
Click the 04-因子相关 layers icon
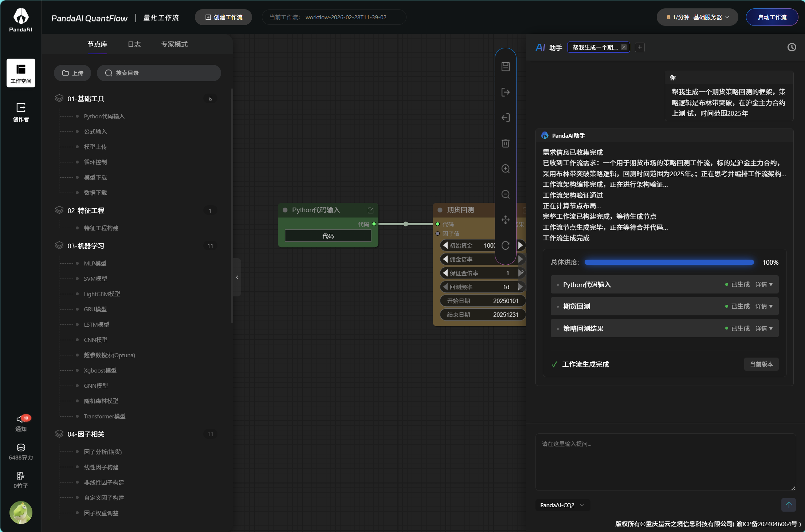click(x=59, y=434)
